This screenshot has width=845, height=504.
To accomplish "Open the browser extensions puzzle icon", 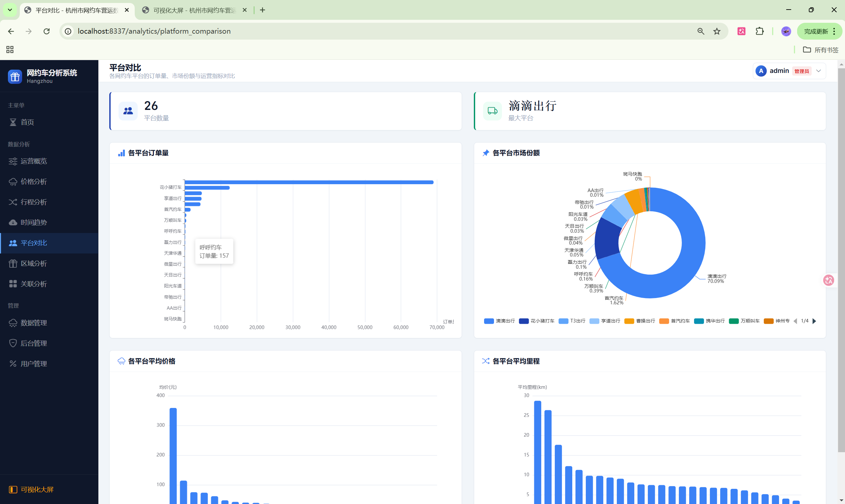I will click(x=760, y=31).
